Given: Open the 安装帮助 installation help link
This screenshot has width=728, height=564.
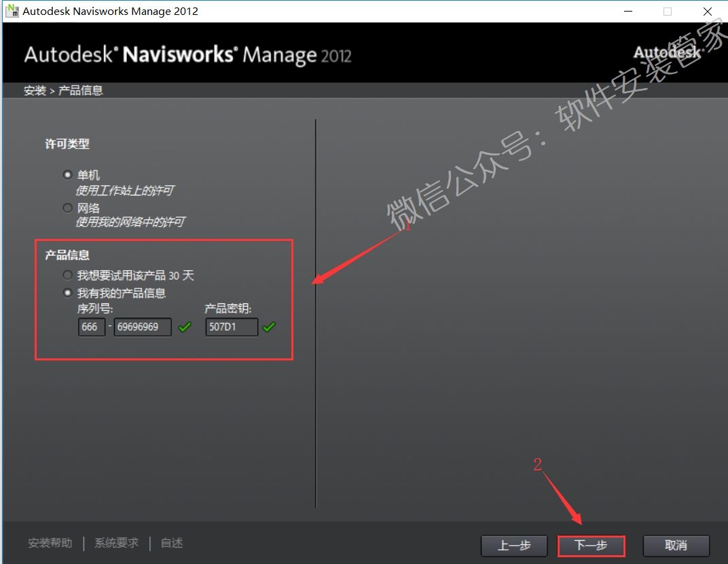Looking at the screenshot, I should 50,543.
